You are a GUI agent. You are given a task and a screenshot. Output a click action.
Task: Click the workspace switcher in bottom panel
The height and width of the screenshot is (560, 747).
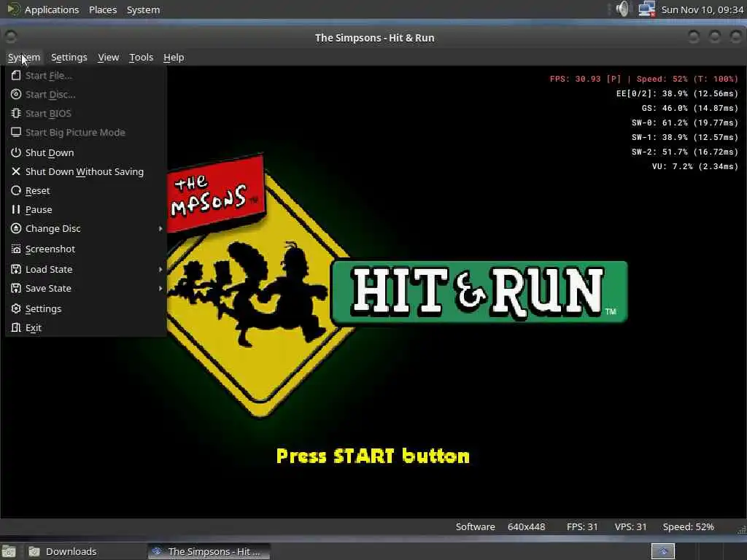coord(662,551)
